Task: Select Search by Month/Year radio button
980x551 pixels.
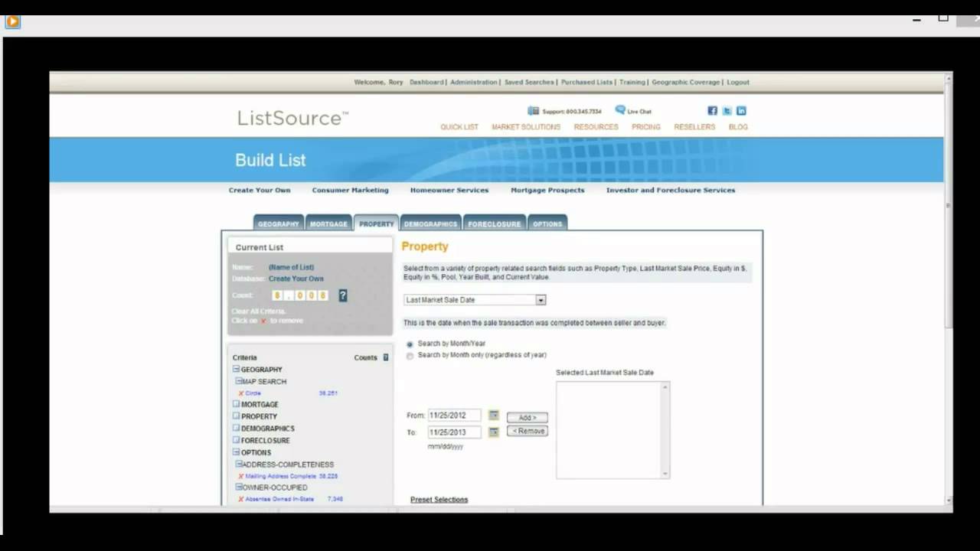Action: 410,344
